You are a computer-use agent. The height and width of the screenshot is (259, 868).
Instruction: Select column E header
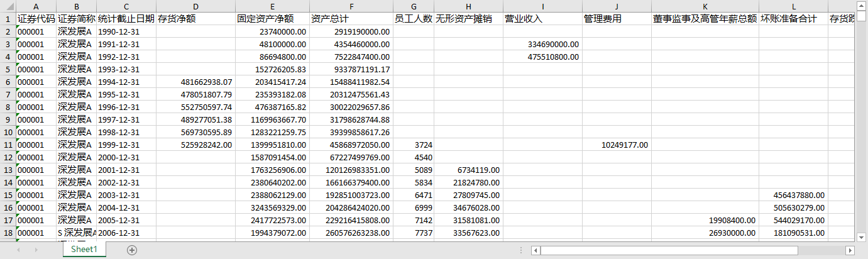[x=273, y=6]
